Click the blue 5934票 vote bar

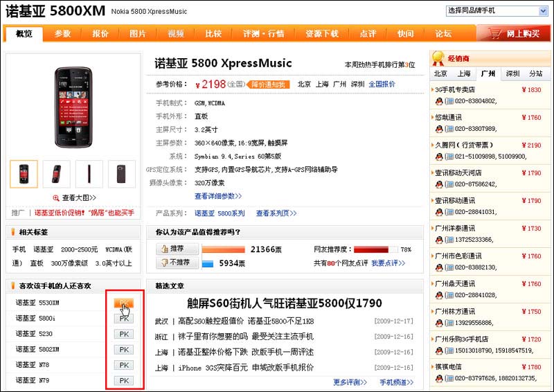pos(208,264)
